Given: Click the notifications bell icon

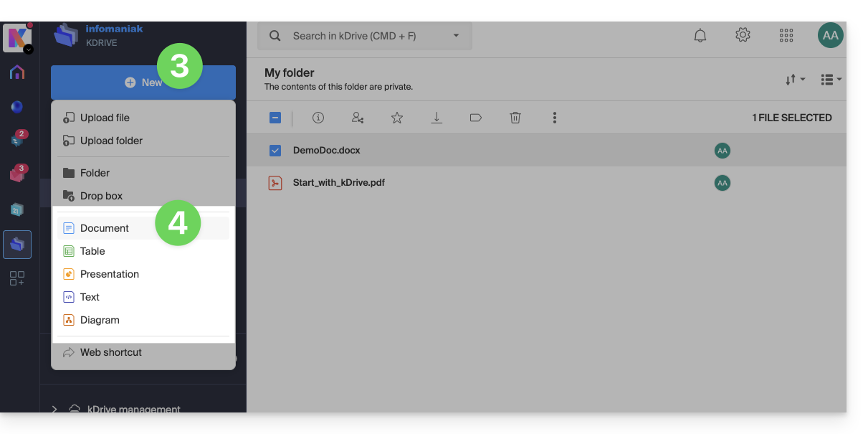Looking at the screenshot, I should point(700,36).
